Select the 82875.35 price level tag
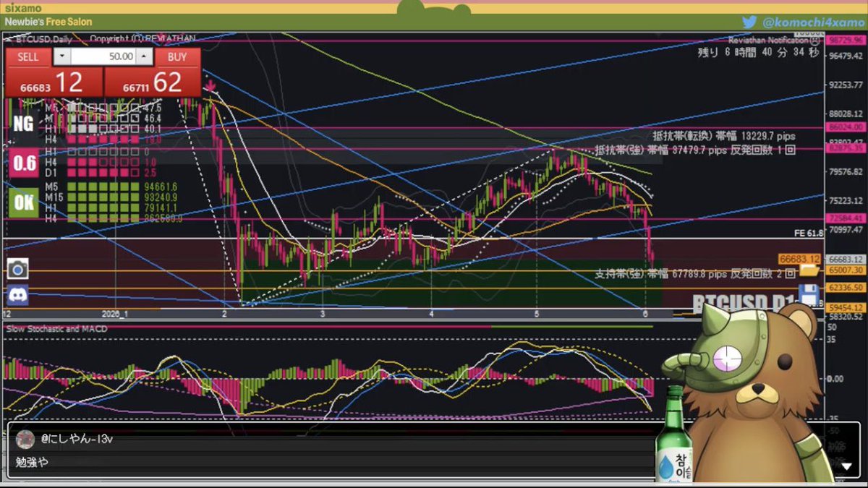The image size is (868, 488). [845, 148]
